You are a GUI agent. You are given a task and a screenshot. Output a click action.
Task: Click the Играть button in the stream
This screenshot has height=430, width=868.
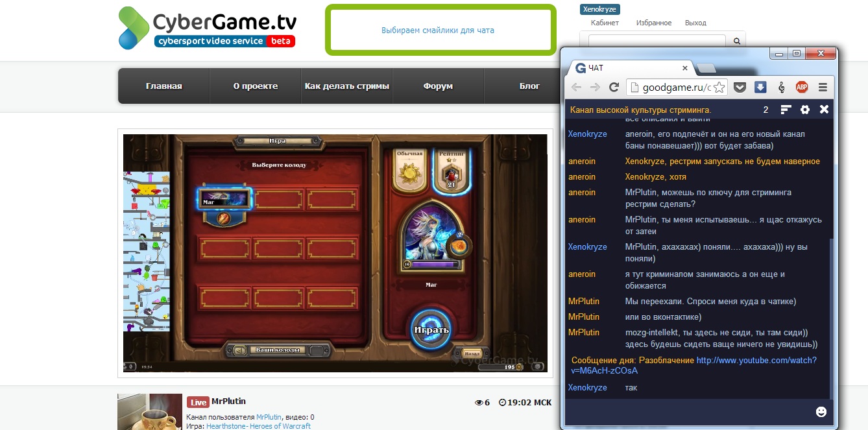tap(431, 329)
